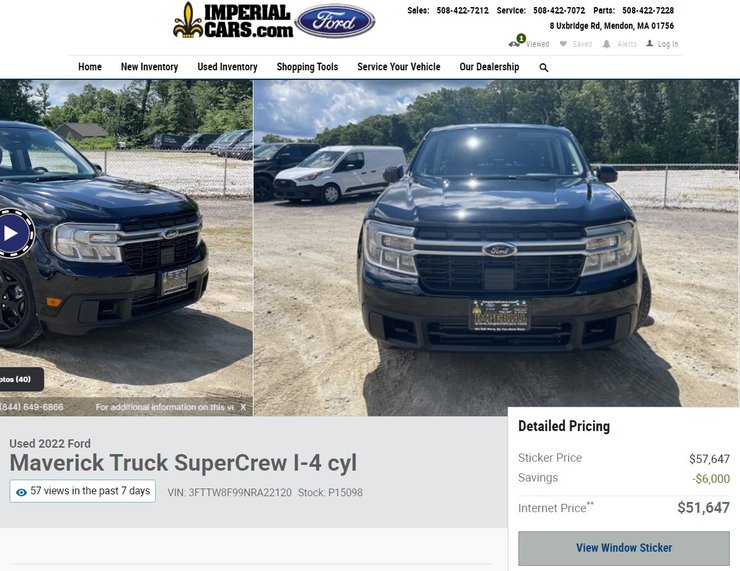Open the Alerts bell icon

[x=606, y=44]
